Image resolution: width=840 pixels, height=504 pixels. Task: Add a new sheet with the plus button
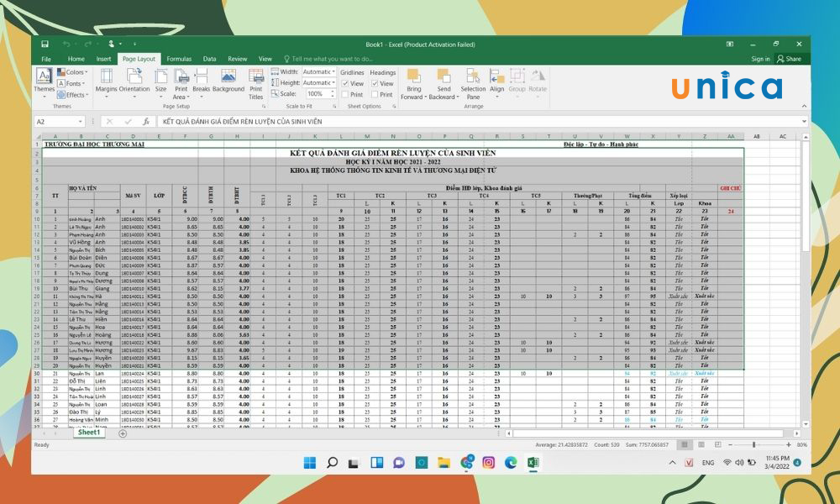(123, 433)
